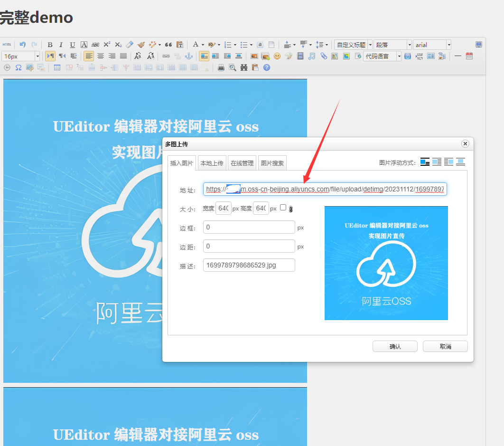Insert an anchor in the editor
The image size is (504, 446).
[x=188, y=56]
